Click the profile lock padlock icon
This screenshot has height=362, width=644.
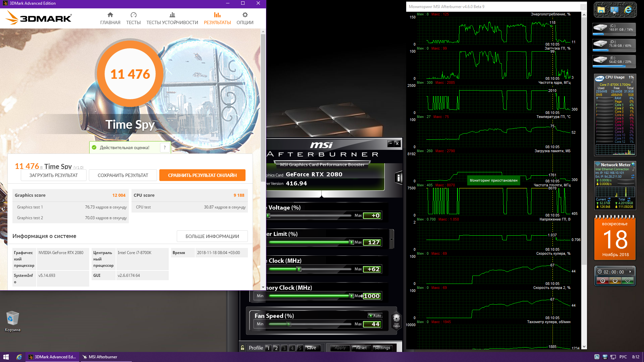243,348
